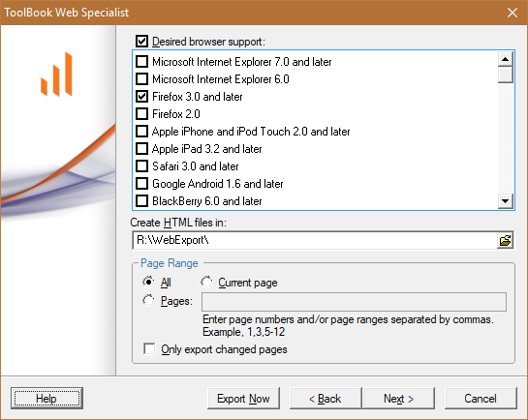Check BlackBerry 6.0 and later

141,201
